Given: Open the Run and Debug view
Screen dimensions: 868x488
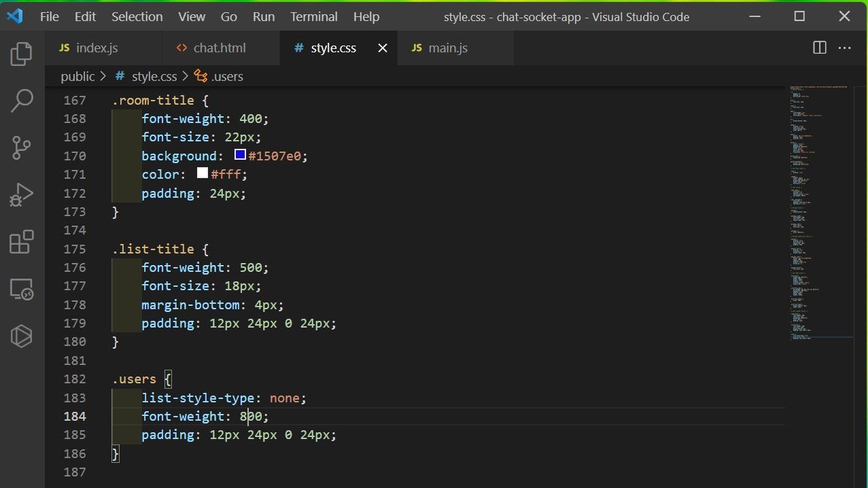Looking at the screenshot, I should [x=22, y=194].
